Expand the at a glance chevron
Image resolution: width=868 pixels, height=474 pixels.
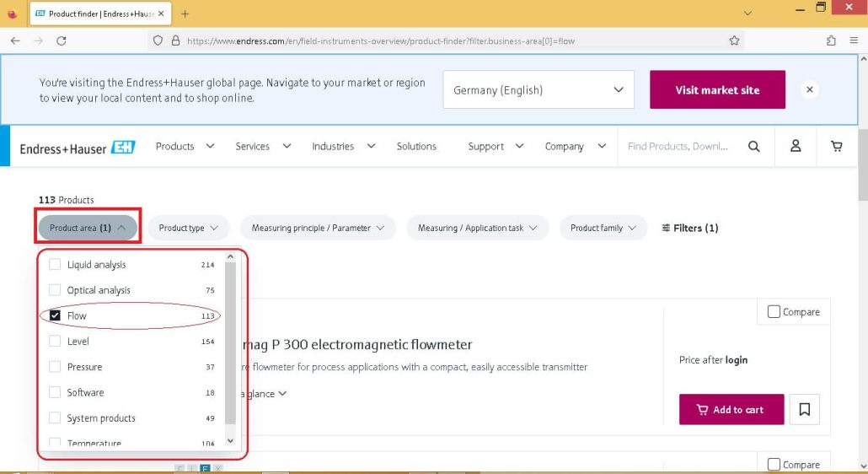coord(282,394)
